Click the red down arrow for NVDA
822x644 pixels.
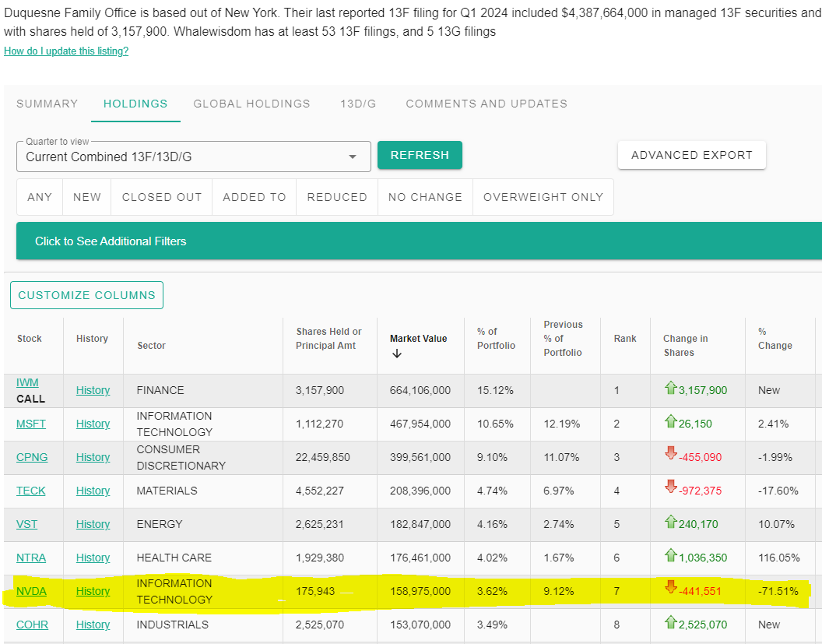pyautogui.click(x=670, y=587)
